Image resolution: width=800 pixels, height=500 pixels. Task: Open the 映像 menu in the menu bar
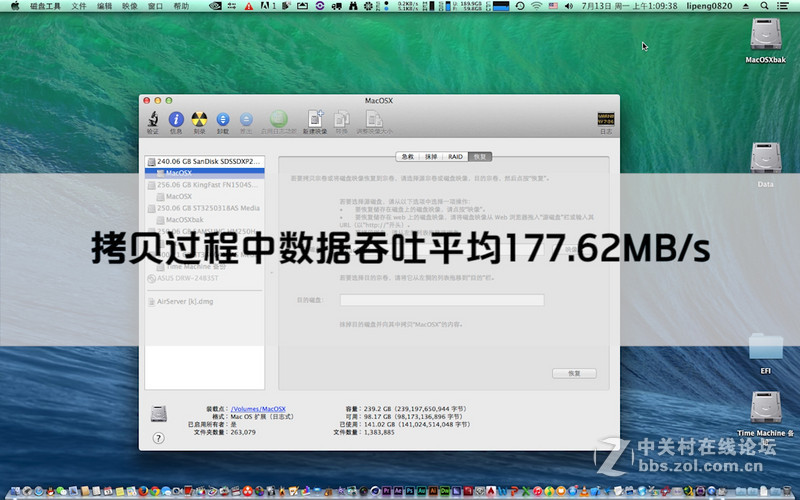click(x=130, y=6)
